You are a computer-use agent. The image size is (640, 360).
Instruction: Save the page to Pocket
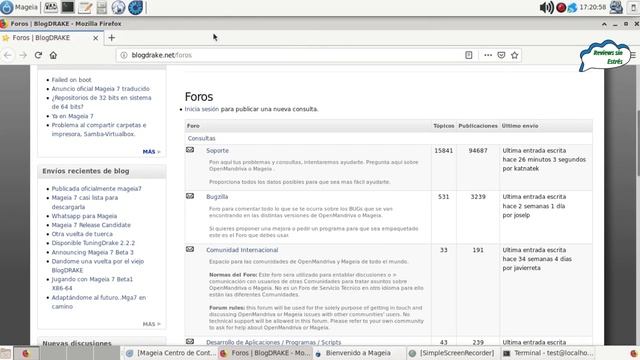[x=501, y=55]
